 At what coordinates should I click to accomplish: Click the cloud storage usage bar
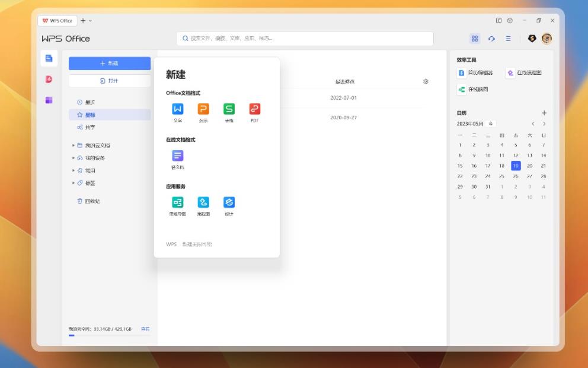(x=110, y=335)
